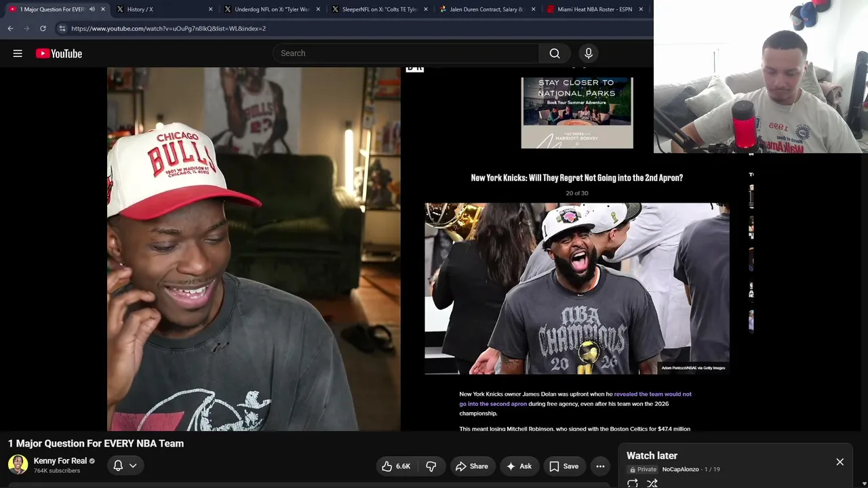Click the 'Watch later' panel heading
This screenshot has width=868, height=488.
click(x=652, y=455)
